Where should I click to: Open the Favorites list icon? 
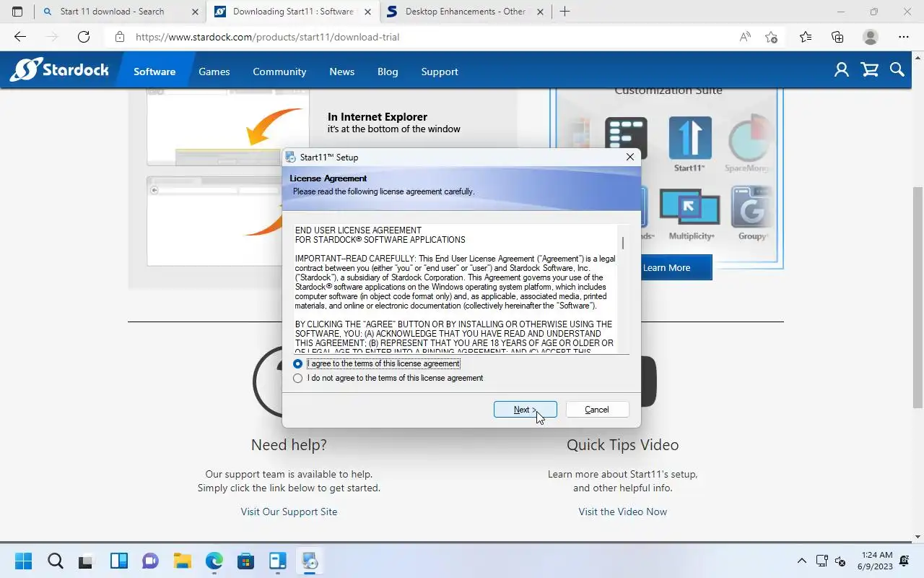click(806, 37)
